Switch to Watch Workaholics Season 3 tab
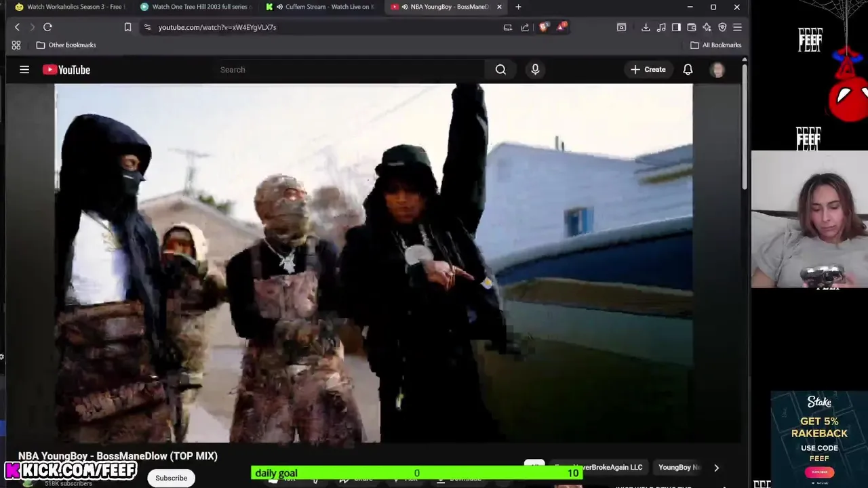868x488 pixels. [70, 7]
